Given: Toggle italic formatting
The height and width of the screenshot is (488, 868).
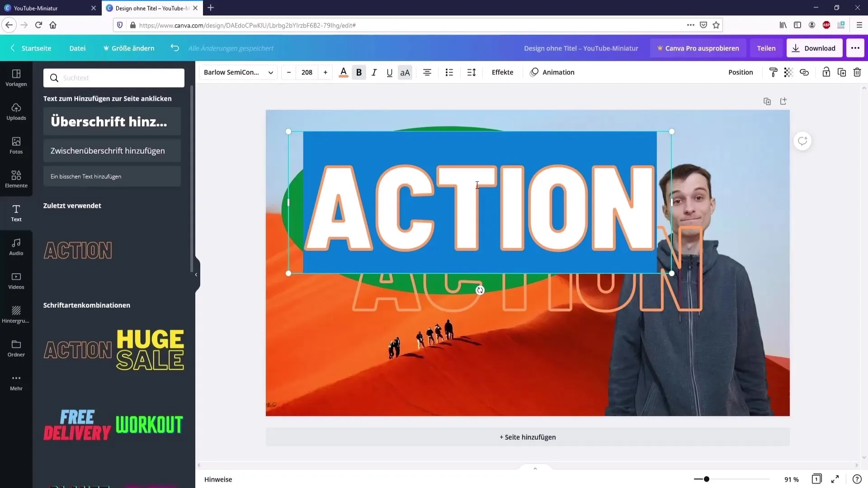Looking at the screenshot, I should pyautogui.click(x=374, y=72).
